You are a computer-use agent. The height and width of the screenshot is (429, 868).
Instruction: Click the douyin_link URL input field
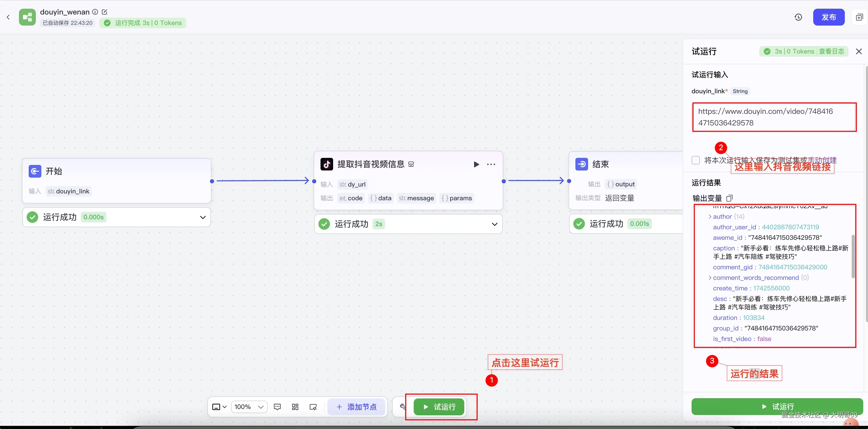774,117
